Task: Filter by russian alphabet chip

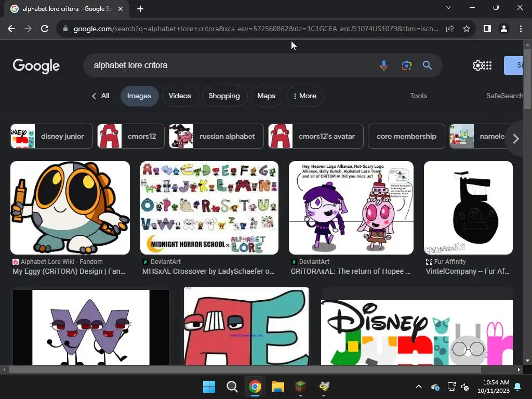Action: pos(217,137)
